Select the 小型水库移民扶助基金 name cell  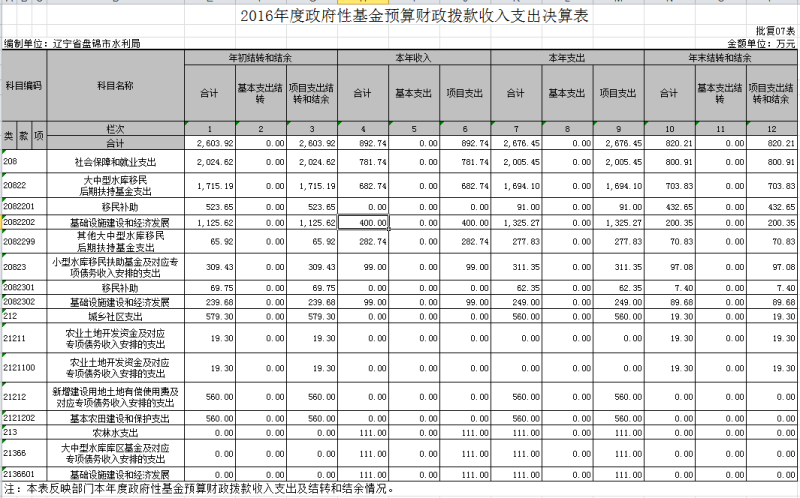pyautogui.click(x=115, y=267)
